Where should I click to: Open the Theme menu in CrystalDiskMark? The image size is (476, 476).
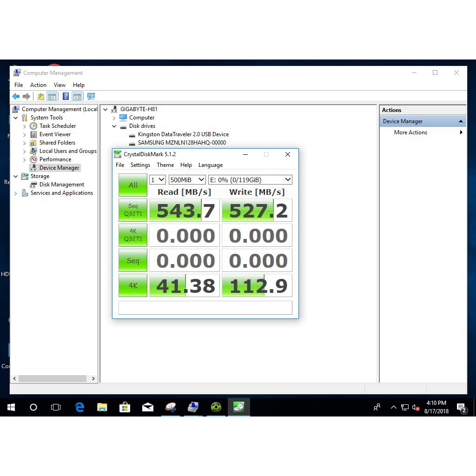(x=165, y=165)
